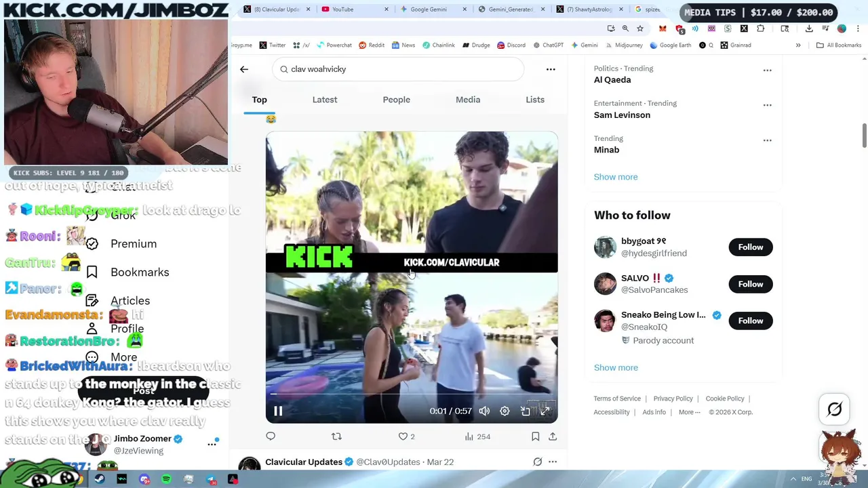The width and height of the screenshot is (868, 488).
Task: Open Accessibility footer link
Action: point(612,412)
